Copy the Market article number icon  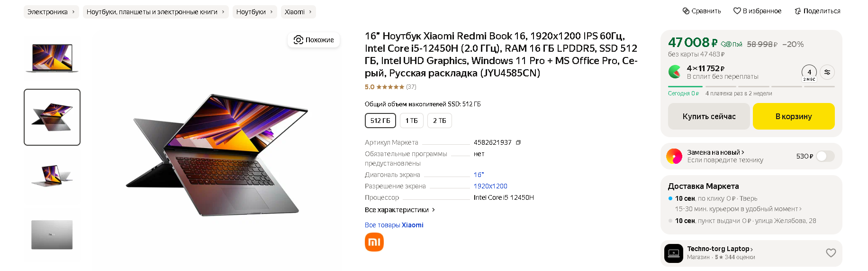point(518,142)
